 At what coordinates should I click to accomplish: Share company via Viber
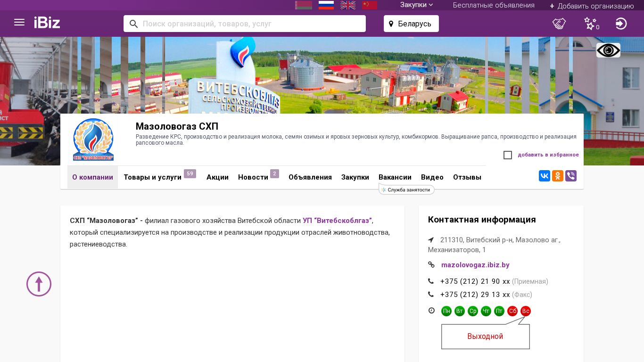[571, 176]
